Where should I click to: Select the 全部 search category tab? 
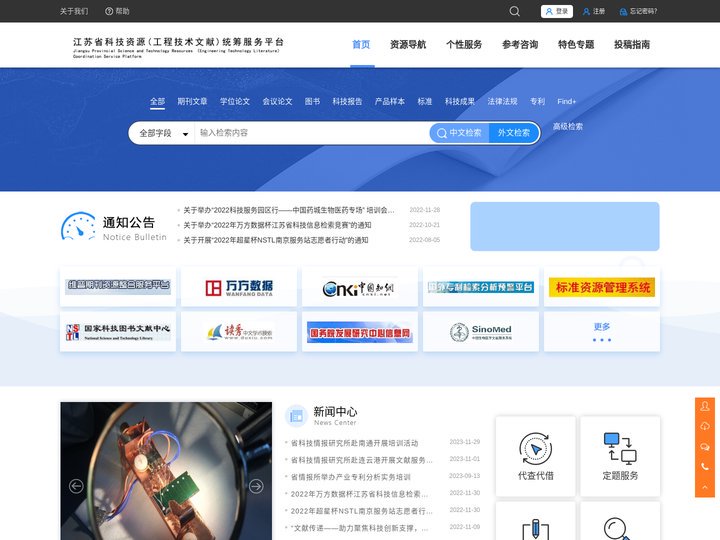[158, 101]
